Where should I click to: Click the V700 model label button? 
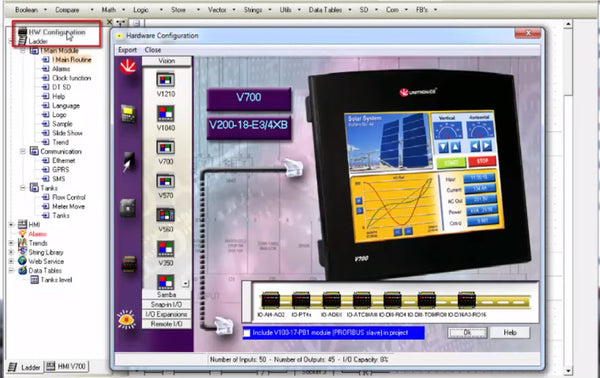click(249, 99)
